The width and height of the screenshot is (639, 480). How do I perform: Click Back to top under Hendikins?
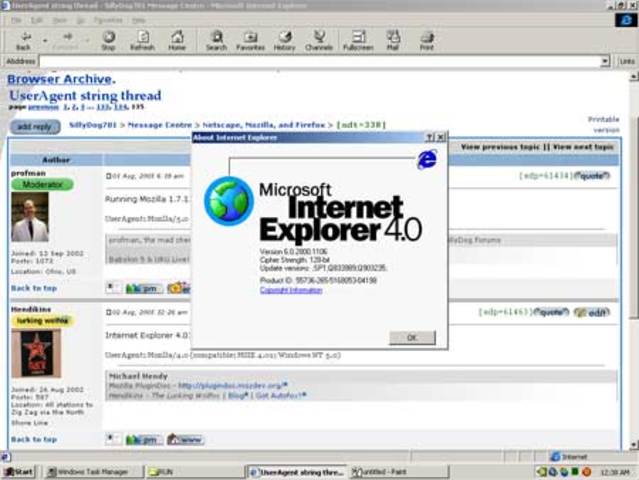[x=34, y=439]
